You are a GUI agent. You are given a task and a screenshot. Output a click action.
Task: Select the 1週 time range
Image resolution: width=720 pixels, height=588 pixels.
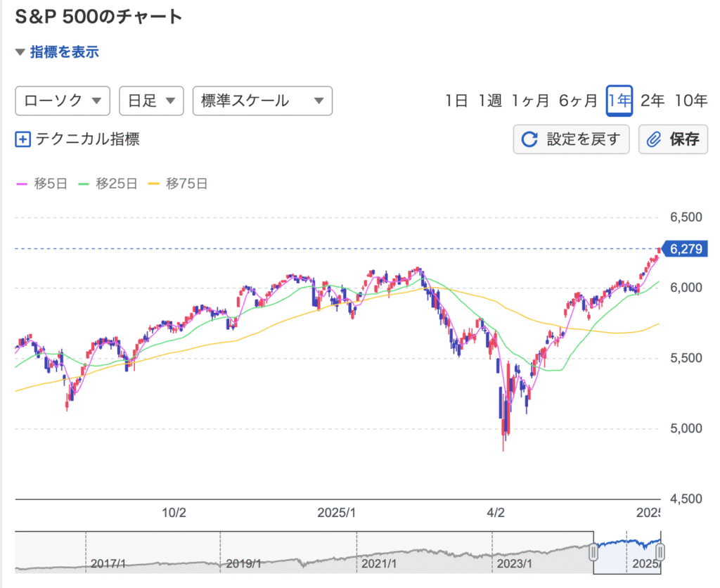(490, 100)
